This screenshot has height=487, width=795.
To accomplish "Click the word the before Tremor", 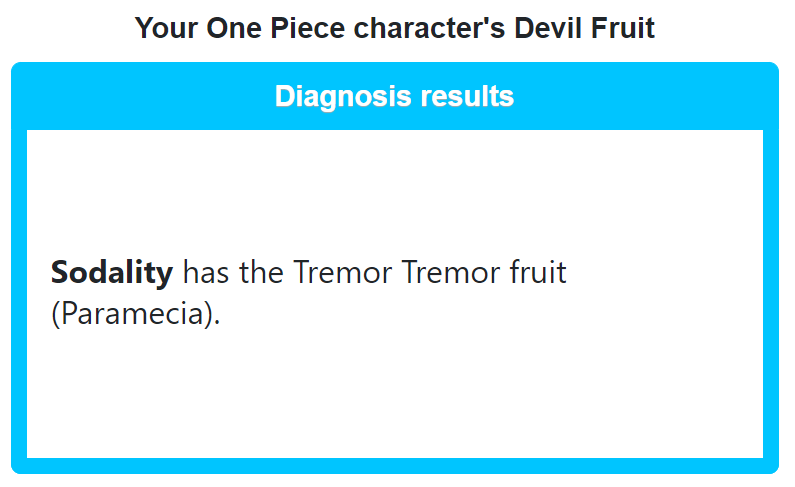I will point(261,272).
